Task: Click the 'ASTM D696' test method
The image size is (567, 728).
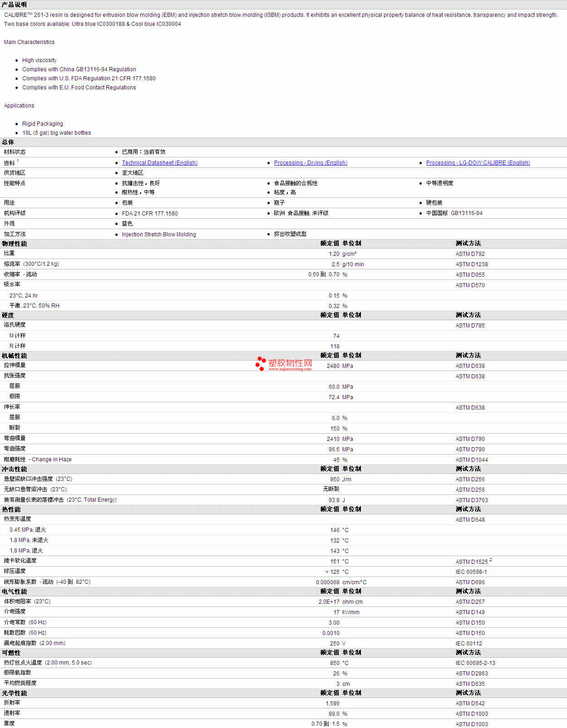Action: pos(470,582)
